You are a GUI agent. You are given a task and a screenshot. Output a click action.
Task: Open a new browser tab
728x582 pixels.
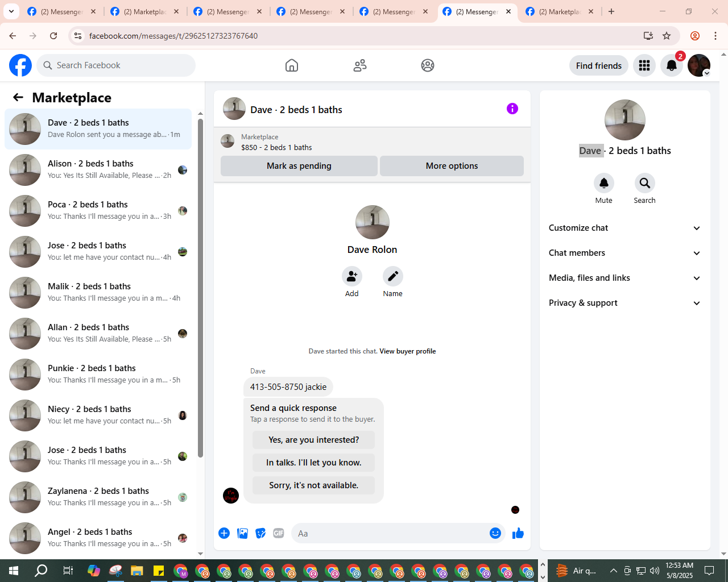pos(611,11)
